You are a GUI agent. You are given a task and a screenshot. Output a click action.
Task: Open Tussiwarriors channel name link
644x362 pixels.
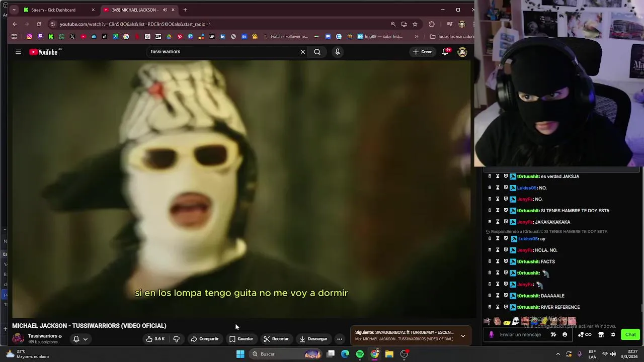coord(42,336)
